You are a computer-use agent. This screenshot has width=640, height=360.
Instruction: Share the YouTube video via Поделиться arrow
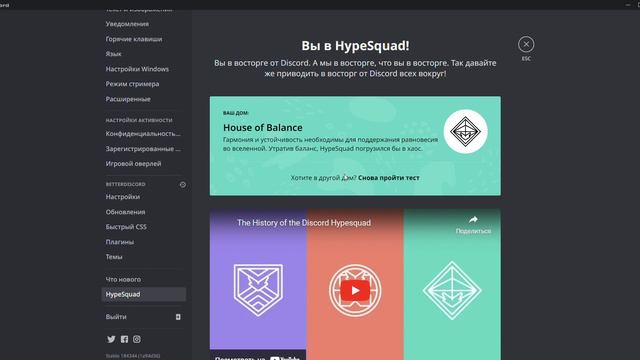[x=473, y=224]
